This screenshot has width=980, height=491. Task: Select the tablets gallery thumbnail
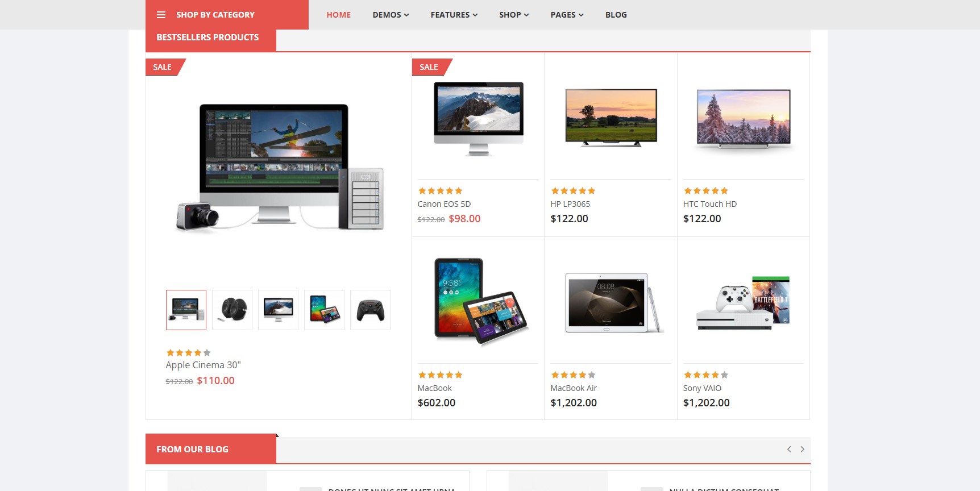(324, 310)
